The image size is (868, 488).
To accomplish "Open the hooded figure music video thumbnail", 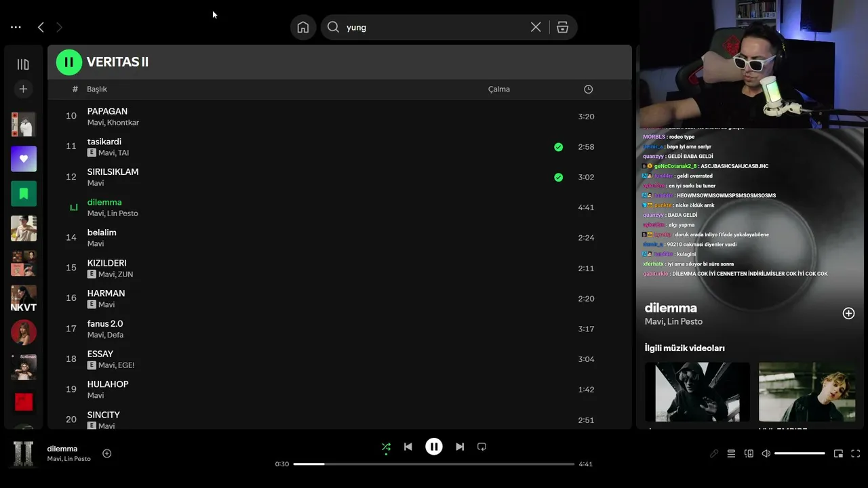I will [x=697, y=392].
